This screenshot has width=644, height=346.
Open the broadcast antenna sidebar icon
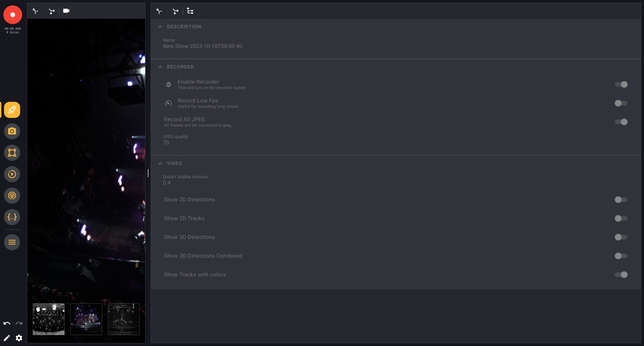tap(12, 196)
